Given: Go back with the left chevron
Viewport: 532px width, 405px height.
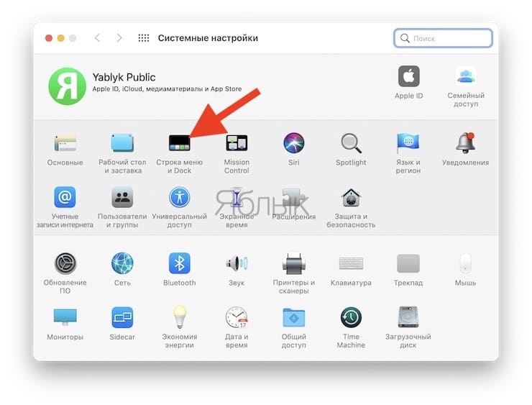Looking at the screenshot, I should click(97, 37).
